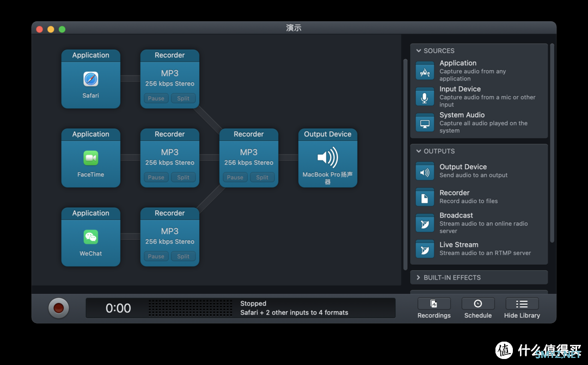The height and width of the screenshot is (365, 588).
Task: Split the recorder connected to Output Device
Action: point(262,177)
